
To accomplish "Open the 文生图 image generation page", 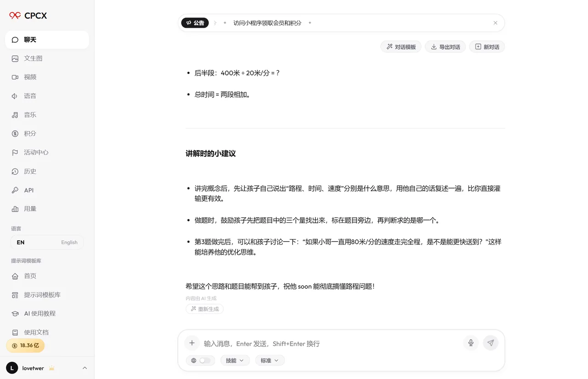I will [47, 58].
